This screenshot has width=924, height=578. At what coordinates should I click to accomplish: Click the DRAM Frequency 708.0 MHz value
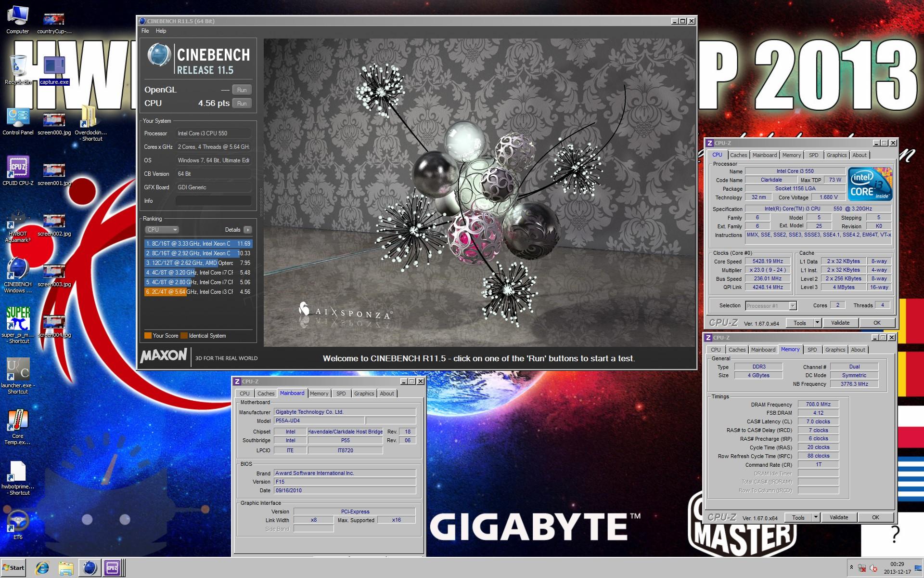pyautogui.click(x=818, y=405)
